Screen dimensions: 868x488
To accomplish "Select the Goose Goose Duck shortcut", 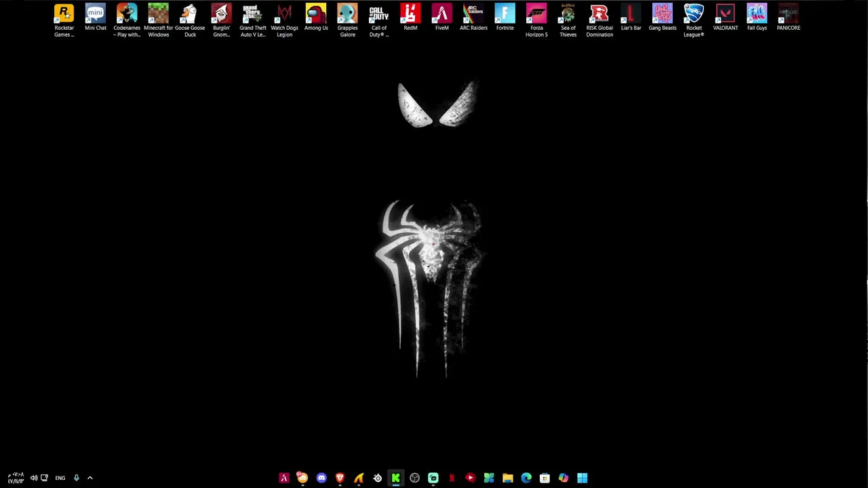I will click(190, 20).
